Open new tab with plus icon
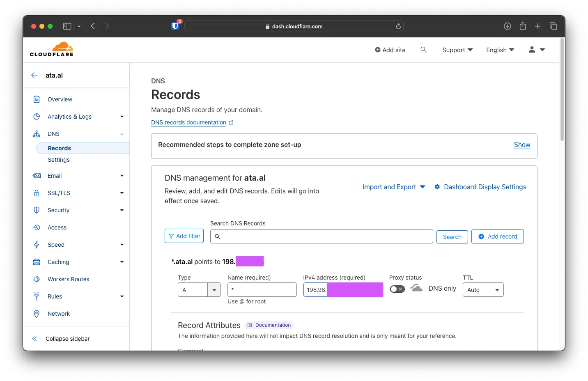Screen dimensions: 588x381 point(538,26)
